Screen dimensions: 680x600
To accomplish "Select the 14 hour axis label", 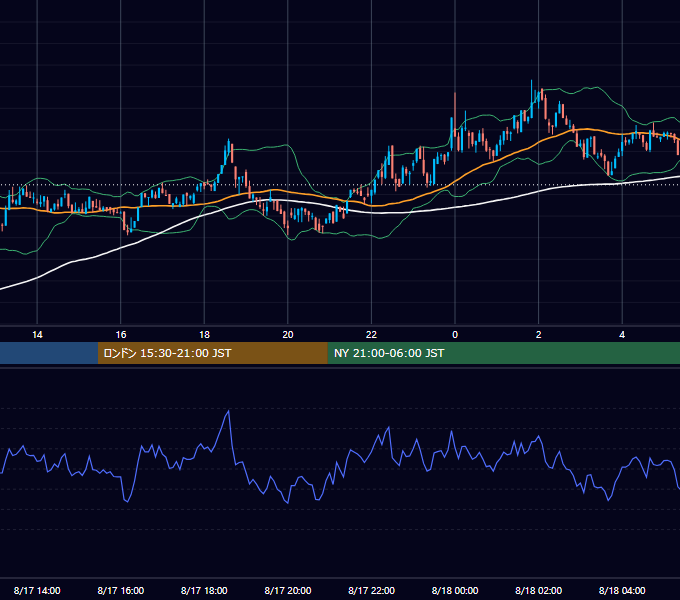I will [x=37, y=335].
